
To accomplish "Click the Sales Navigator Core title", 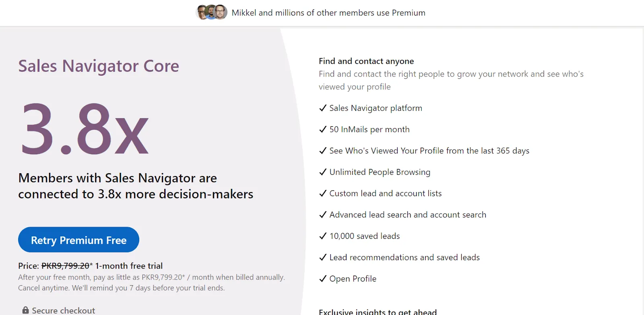I will [x=98, y=66].
